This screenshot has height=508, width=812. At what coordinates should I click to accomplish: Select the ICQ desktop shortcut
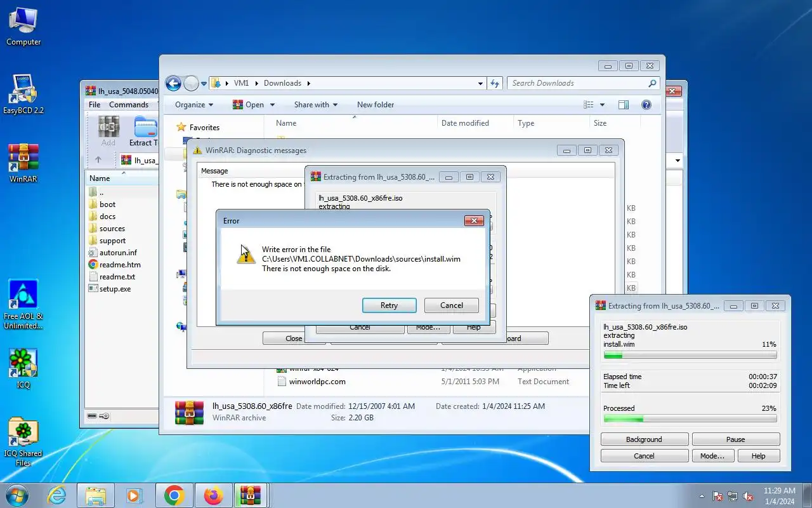point(23,370)
